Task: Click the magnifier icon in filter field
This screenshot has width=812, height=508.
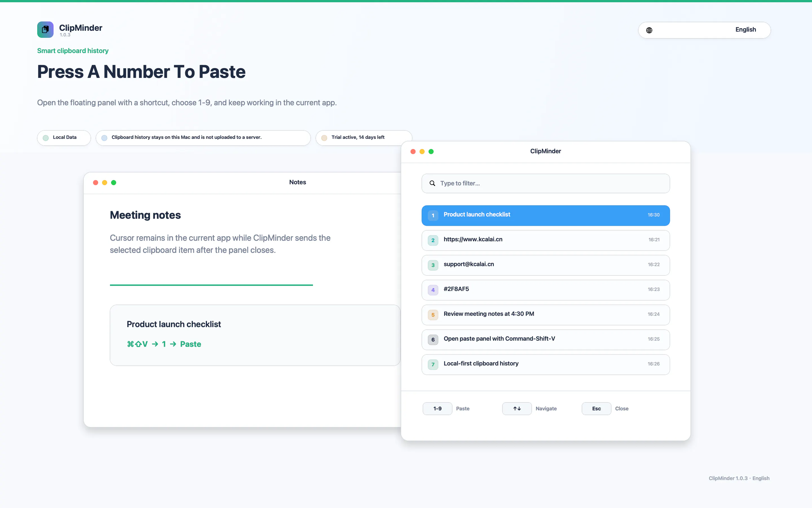Action: click(433, 183)
